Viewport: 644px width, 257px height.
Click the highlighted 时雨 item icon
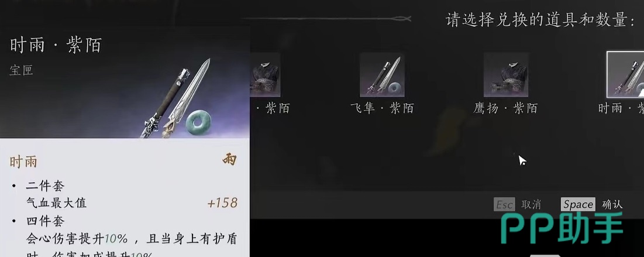625,74
